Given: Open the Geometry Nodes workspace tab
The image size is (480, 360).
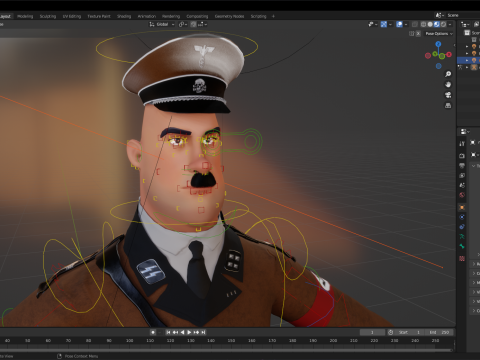Looking at the screenshot, I should point(229,16).
